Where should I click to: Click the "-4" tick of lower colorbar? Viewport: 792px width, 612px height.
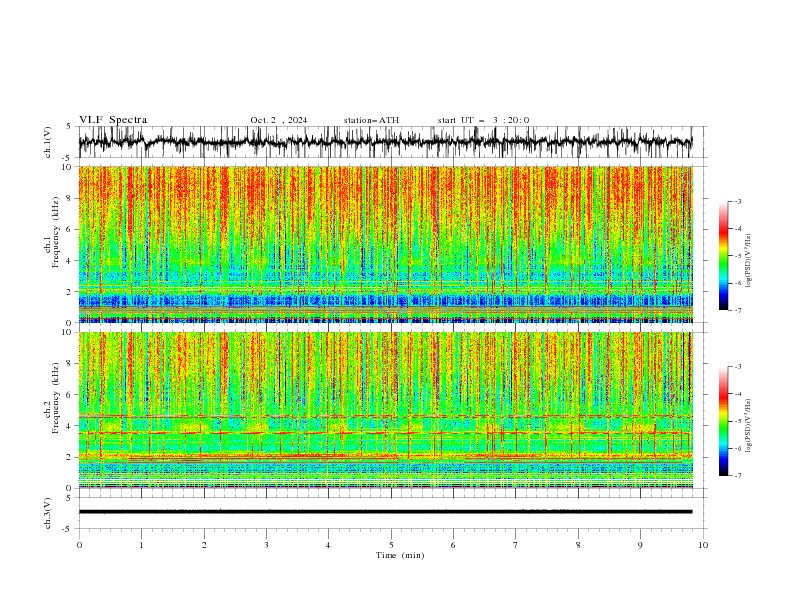[737, 394]
